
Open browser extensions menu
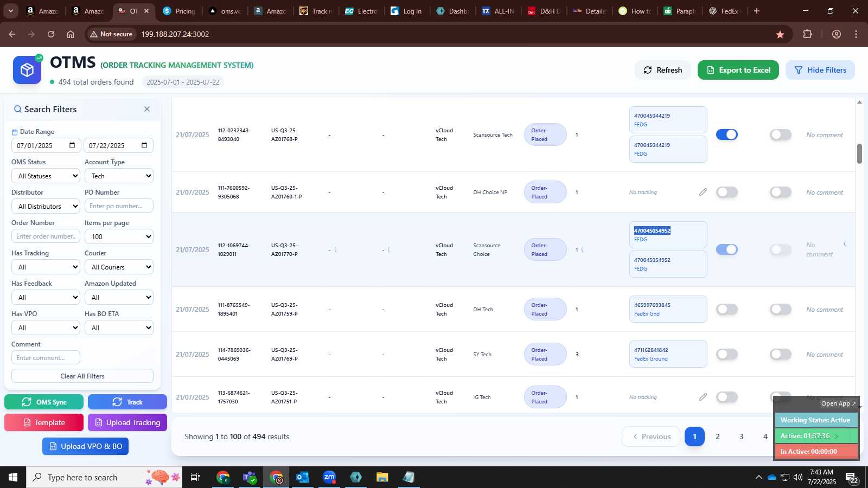pyautogui.click(x=808, y=34)
